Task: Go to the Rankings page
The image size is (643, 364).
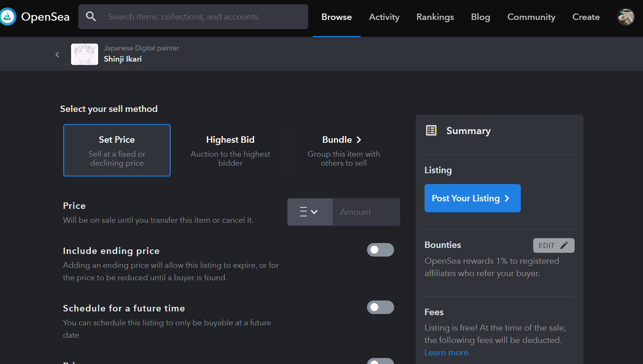Action: point(435,17)
